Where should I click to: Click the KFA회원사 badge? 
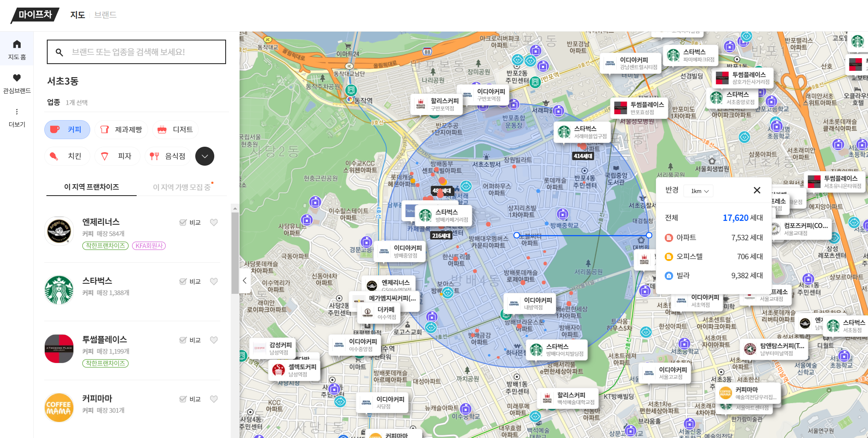click(x=149, y=246)
